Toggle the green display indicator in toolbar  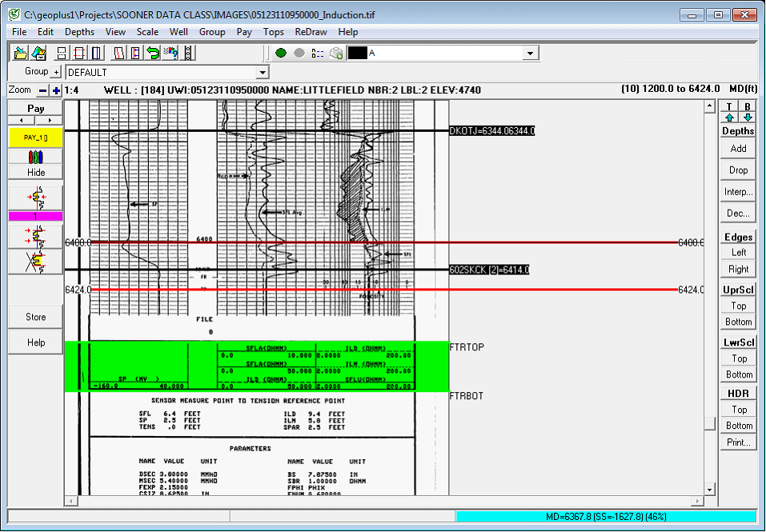point(279,53)
